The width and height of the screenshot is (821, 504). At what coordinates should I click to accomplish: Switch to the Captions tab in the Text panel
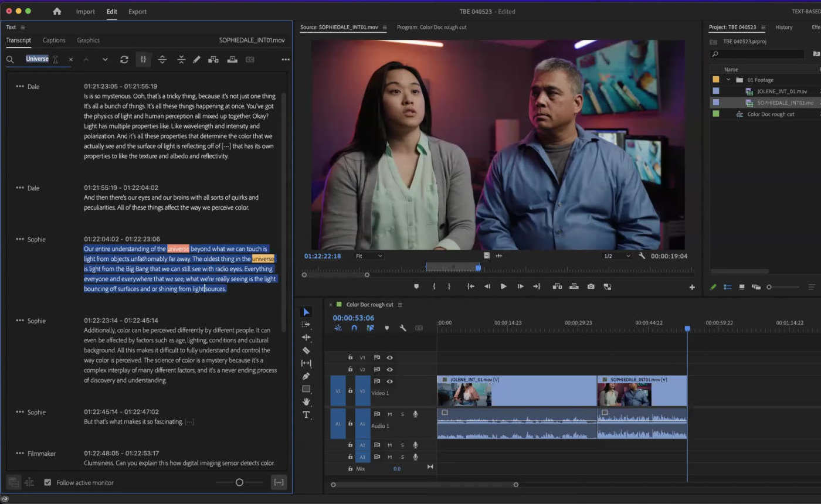[54, 40]
